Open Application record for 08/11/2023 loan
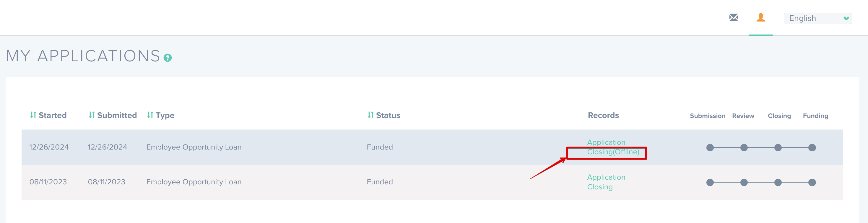868x223 pixels. [606, 177]
